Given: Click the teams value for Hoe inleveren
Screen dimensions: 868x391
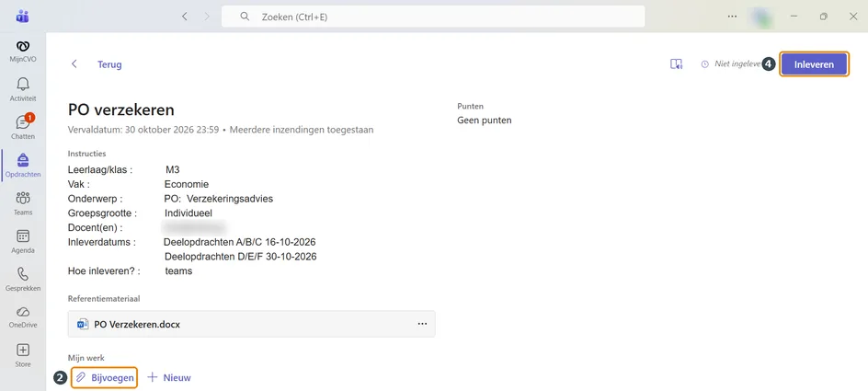Looking at the screenshot, I should click(178, 270).
